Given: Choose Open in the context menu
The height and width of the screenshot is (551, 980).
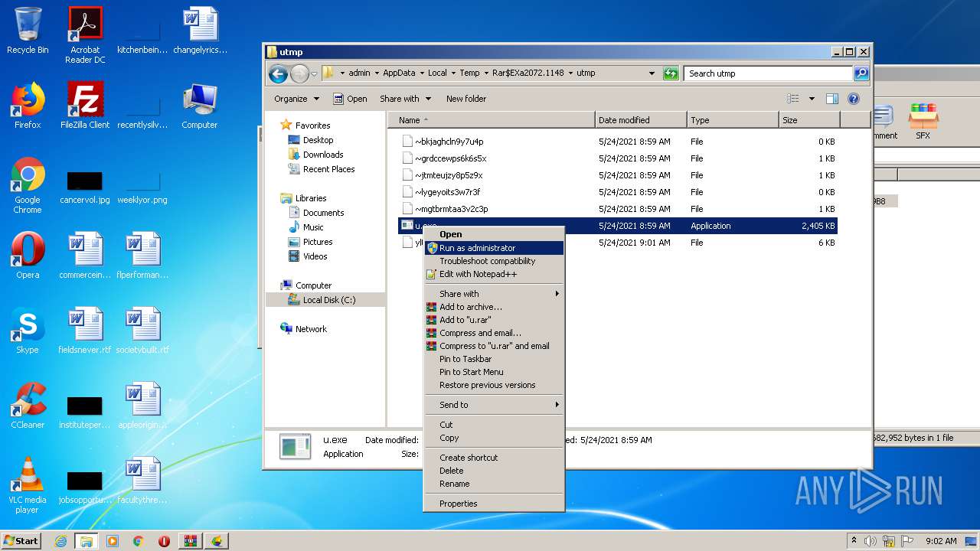Looking at the screenshot, I should pyautogui.click(x=494, y=234).
